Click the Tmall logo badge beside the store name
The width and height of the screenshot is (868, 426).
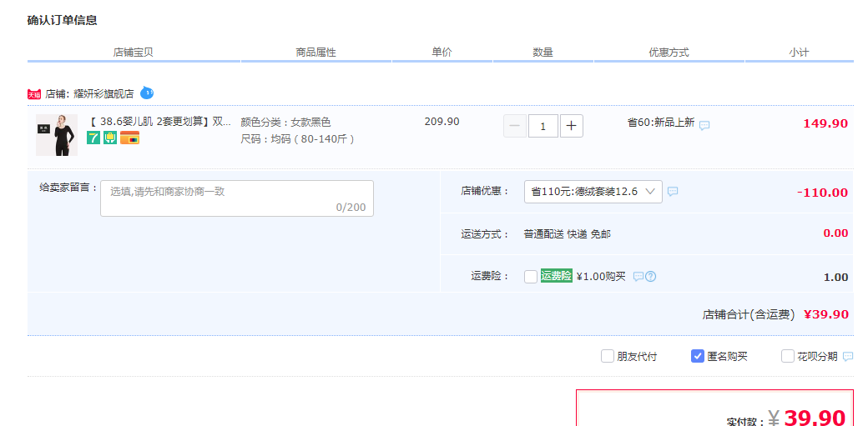33,94
